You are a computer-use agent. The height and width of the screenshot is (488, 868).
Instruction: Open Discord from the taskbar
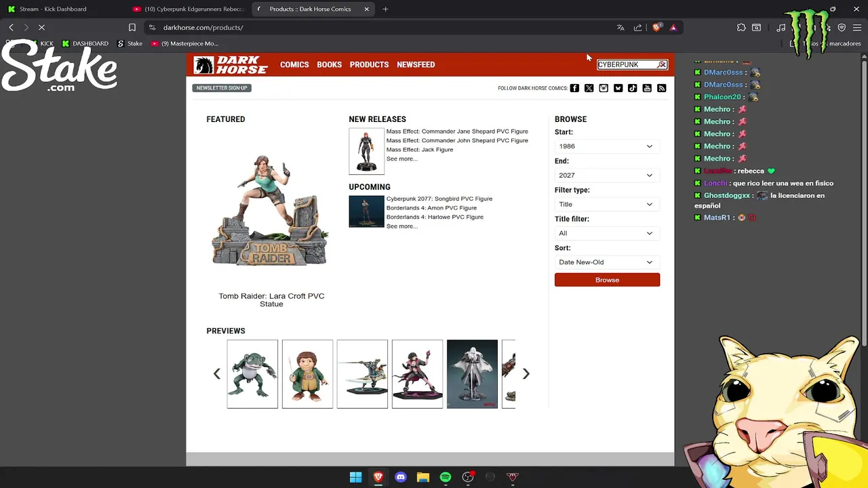[x=401, y=477]
